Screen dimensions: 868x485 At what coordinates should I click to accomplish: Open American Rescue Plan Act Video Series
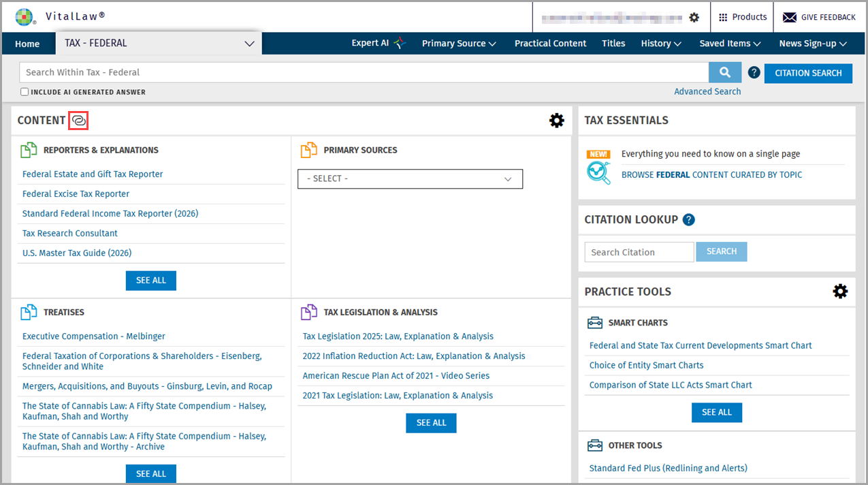click(x=396, y=376)
